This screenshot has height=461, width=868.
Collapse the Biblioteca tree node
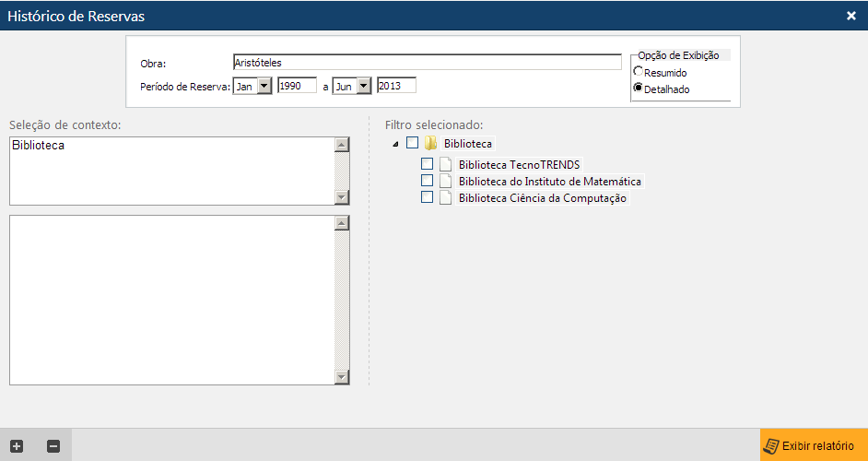tap(395, 144)
